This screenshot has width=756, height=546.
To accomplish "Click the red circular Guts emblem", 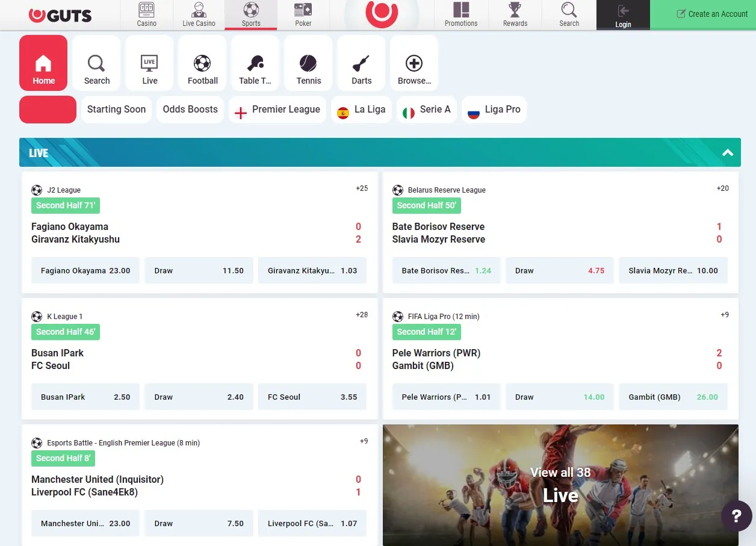I will [382, 13].
